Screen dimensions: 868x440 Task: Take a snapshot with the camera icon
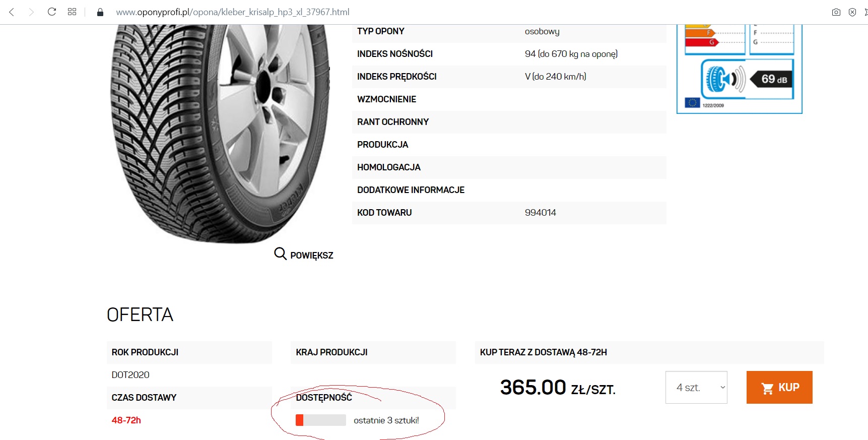click(x=836, y=12)
